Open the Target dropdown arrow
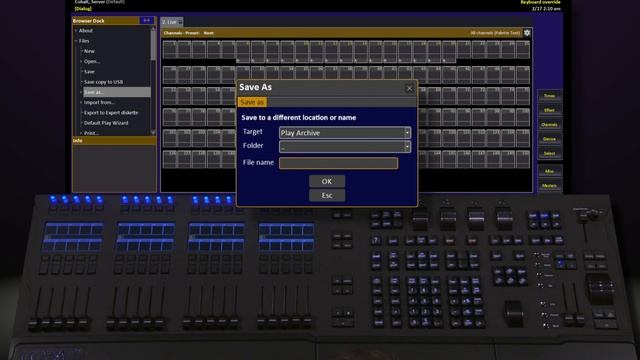This screenshot has height=360, width=640. click(407, 133)
